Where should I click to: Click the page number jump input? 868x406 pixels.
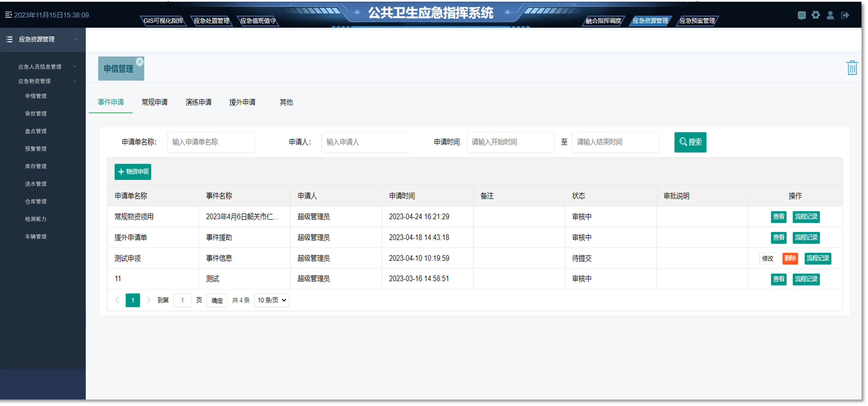click(182, 300)
